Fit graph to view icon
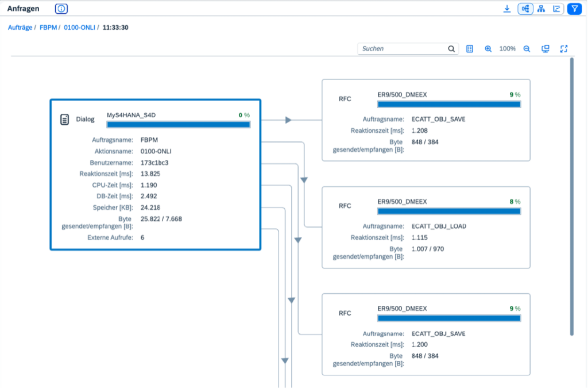Screen dimensions: 588x392 click(546, 49)
